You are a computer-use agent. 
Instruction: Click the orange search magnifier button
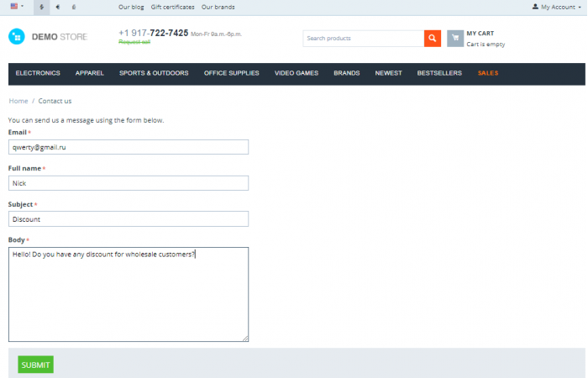[x=432, y=39]
